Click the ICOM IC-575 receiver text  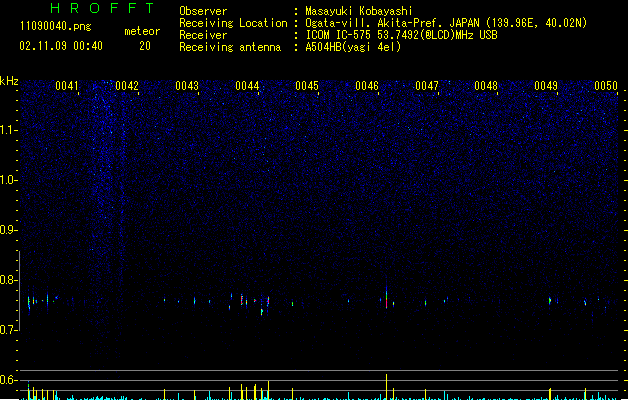pyautogui.click(x=401, y=35)
